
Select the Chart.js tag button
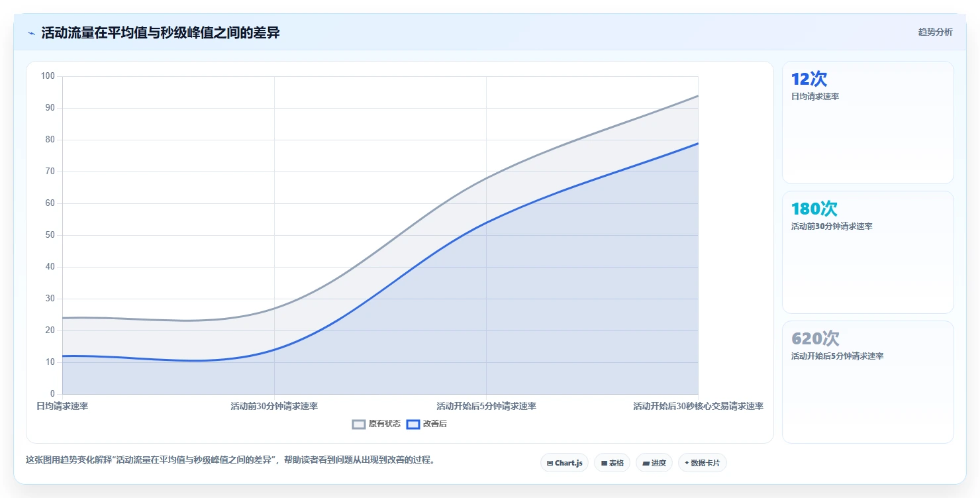564,463
